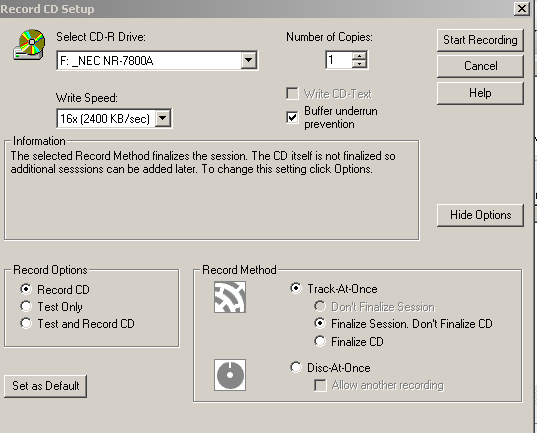Click the CD drive disc icon
This screenshot has width=537, height=433.
click(29, 45)
